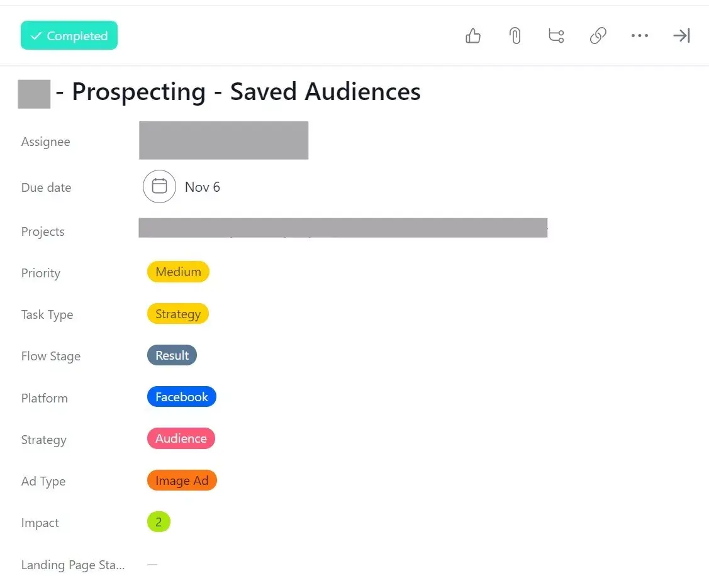Attach a file using paperclip icon
This screenshot has height=588, width=709.
pos(515,36)
